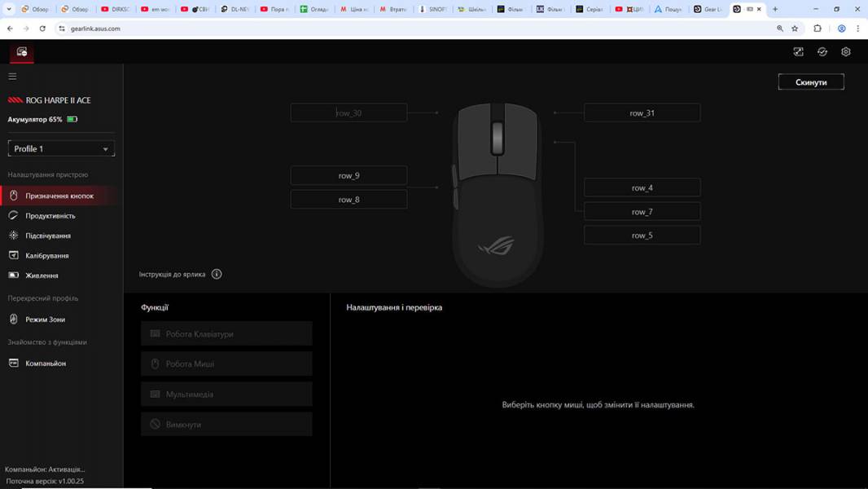
Task: Open the Profile 1 dropdown
Action: point(61,149)
